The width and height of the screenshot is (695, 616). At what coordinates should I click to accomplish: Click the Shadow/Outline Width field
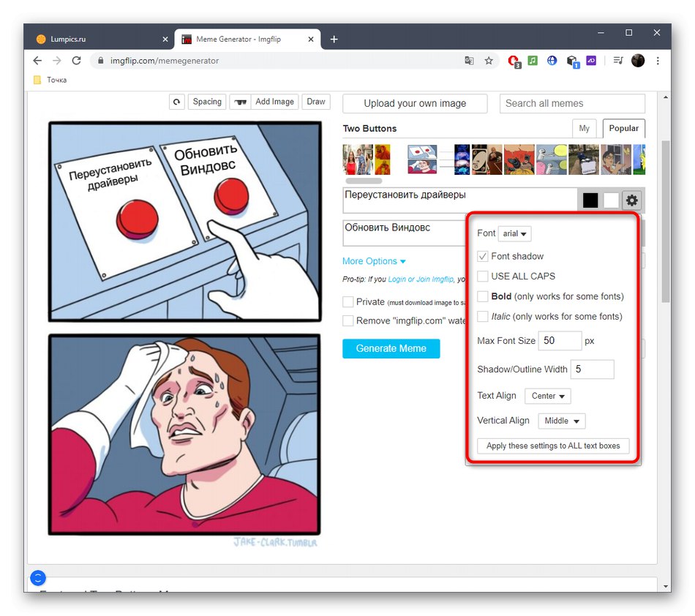pos(592,369)
